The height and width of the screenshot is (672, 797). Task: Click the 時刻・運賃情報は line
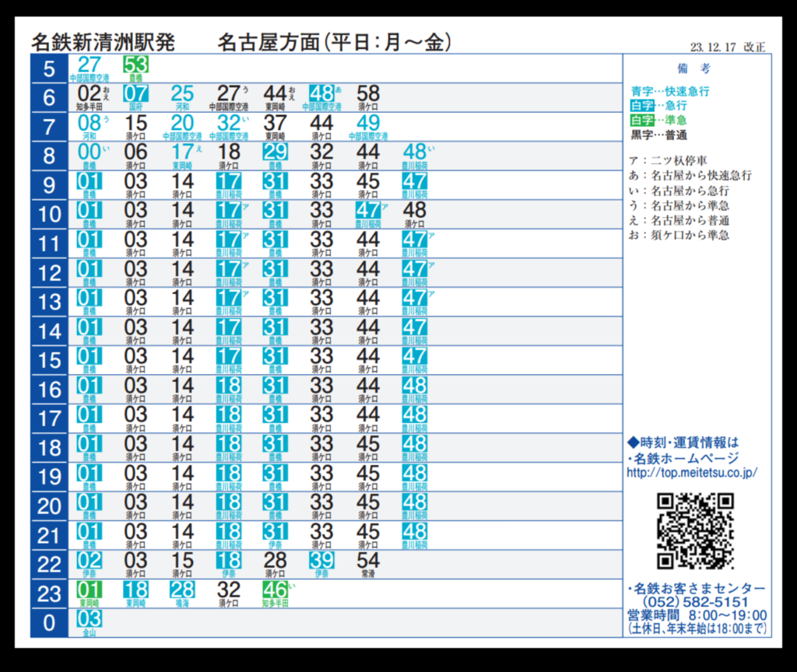click(683, 443)
